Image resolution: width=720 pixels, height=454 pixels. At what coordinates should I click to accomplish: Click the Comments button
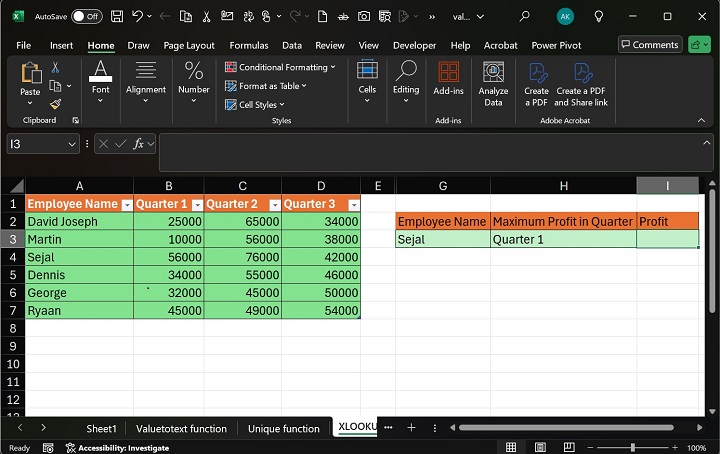[x=649, y=44]
